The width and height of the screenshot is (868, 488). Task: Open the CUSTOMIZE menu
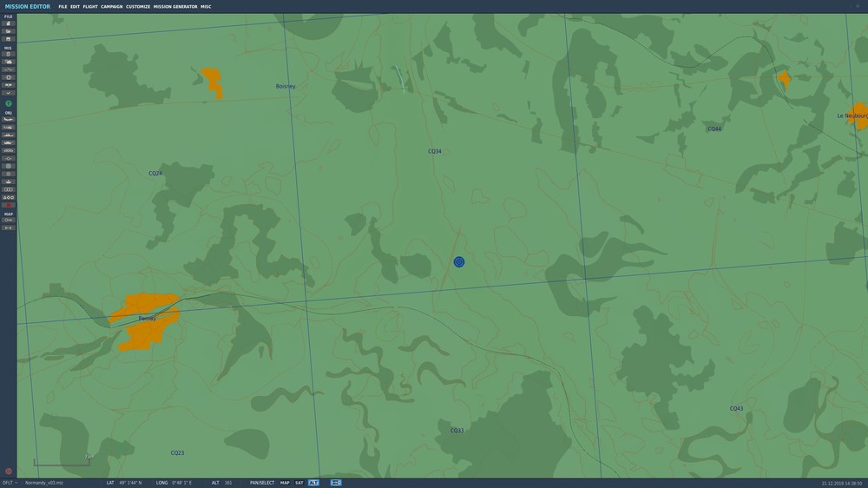pyautogui.click(x=138, y=7)
